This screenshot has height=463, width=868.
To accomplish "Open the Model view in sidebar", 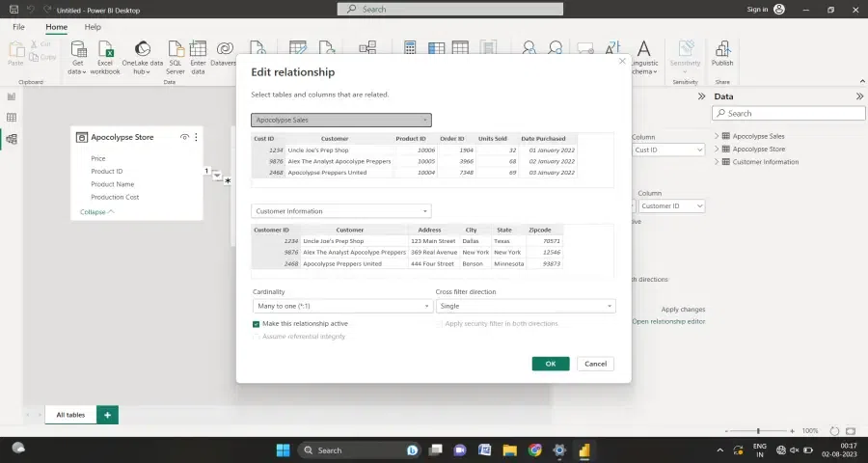I will coord(12,139).
